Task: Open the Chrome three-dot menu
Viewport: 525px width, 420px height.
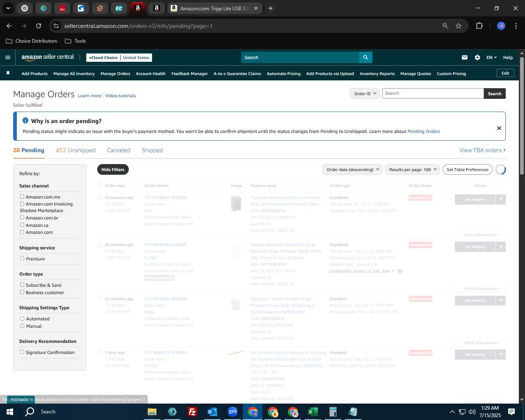Action: 516,26
